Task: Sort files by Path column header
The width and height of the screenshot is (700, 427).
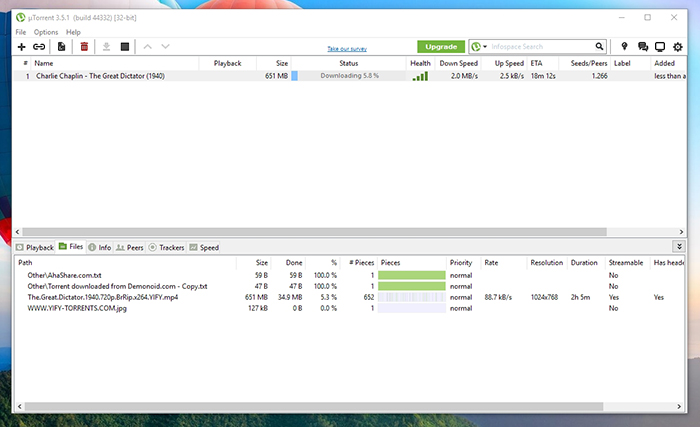Action: pos(25,263)
